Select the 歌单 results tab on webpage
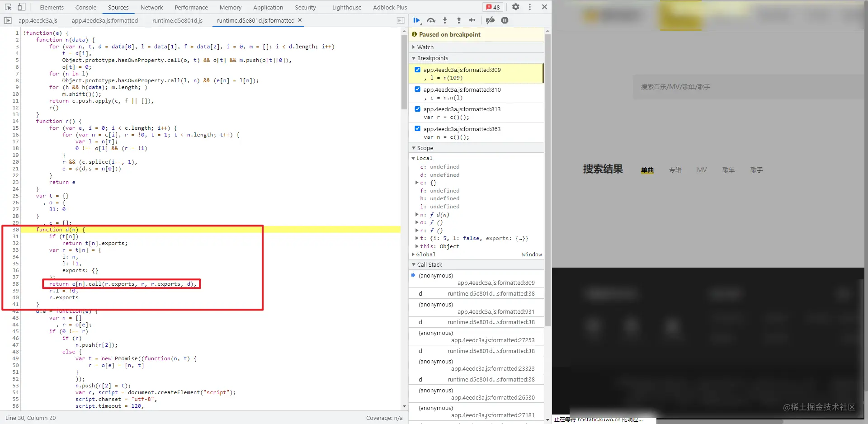868x424 pixels. (728, 170)
